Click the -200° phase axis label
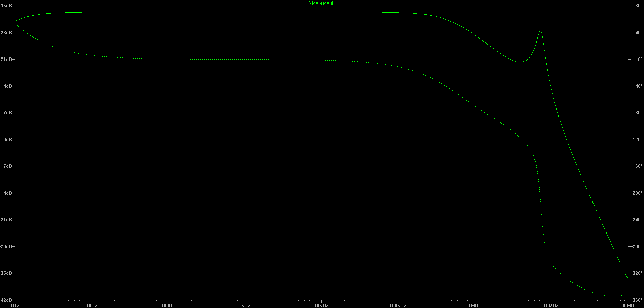The width and height of the screenshot is (644, 308). click(637, 193)
